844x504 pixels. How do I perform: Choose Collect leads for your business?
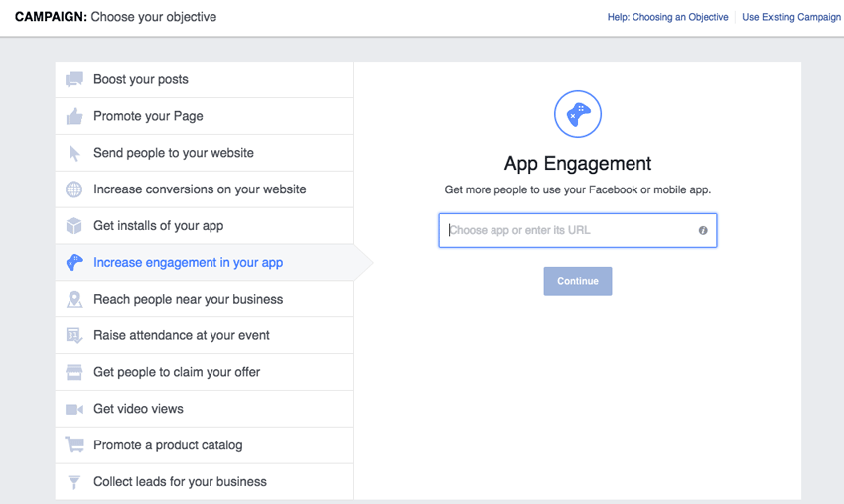point(205,482)
